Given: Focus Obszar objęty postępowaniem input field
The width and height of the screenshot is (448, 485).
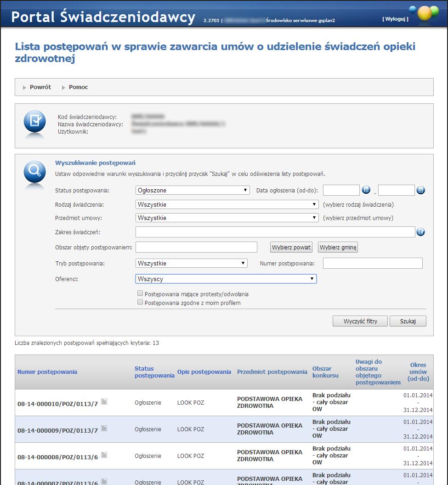Looking at the screenshot, I should [197, 247].
